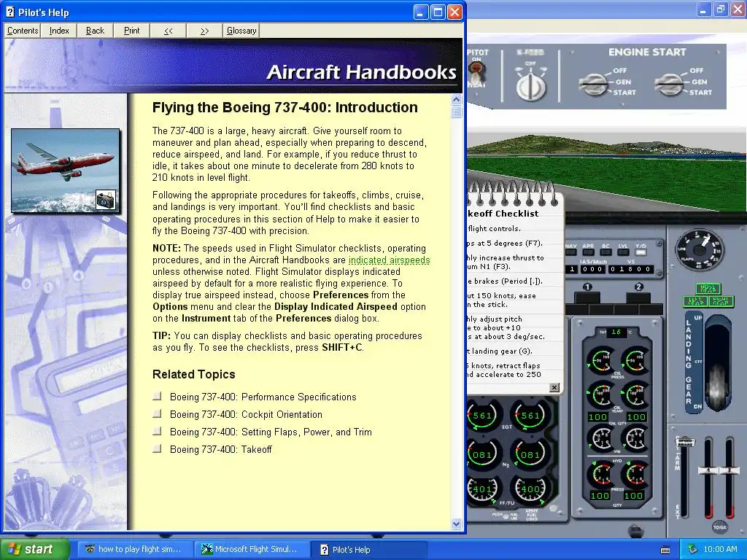Adjust throttle lever 2

point(729,470)
